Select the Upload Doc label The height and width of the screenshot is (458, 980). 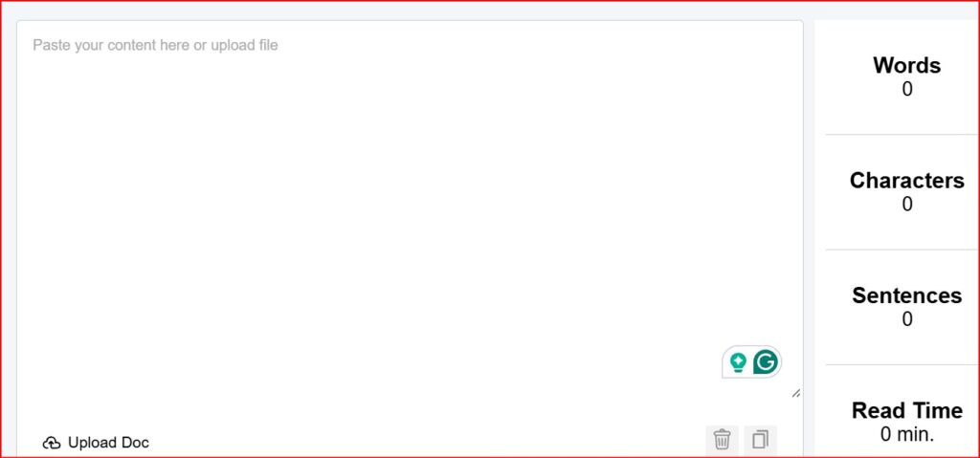pos(108,443)
